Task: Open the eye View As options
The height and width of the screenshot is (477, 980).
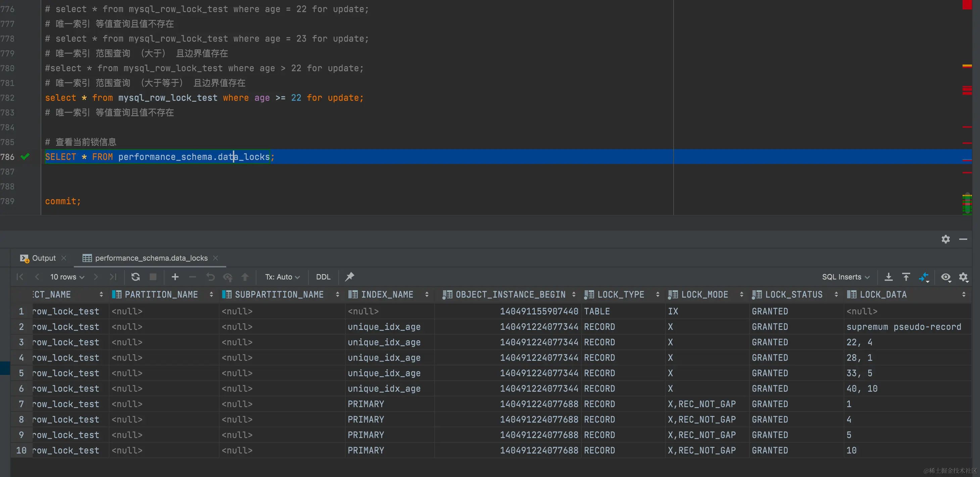Action: click(x=945, y=277)
